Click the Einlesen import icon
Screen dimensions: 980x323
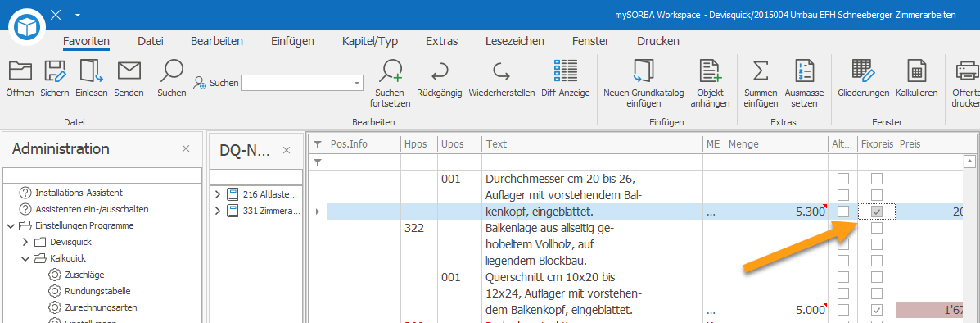92,71
